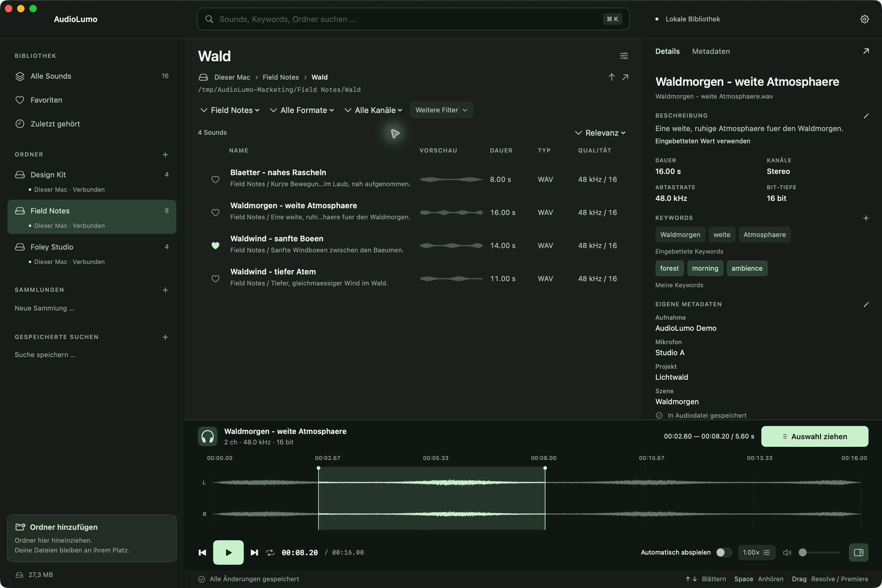Edit the Beschreibung with pencil icon
The height and width of the screenshot is (588, 882).
click(x=866, y=116)
